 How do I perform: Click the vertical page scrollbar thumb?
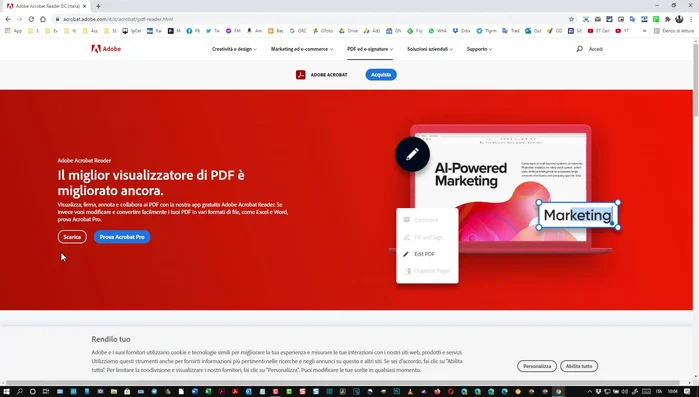tap(695, 80)
